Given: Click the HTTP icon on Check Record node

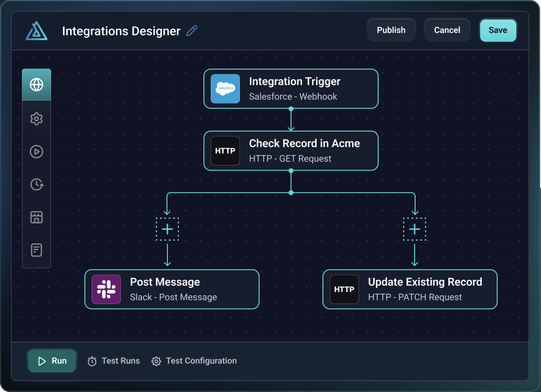Looking at the screenshot, I should 225,150.
